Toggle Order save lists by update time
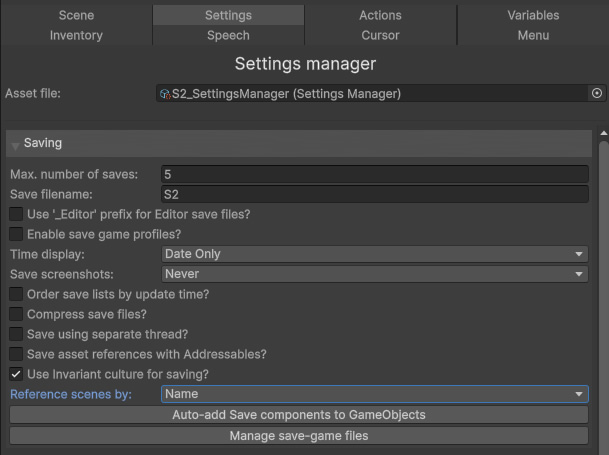Image resolution: width=609 pixels, height=455 pixels. click(16, 294)
